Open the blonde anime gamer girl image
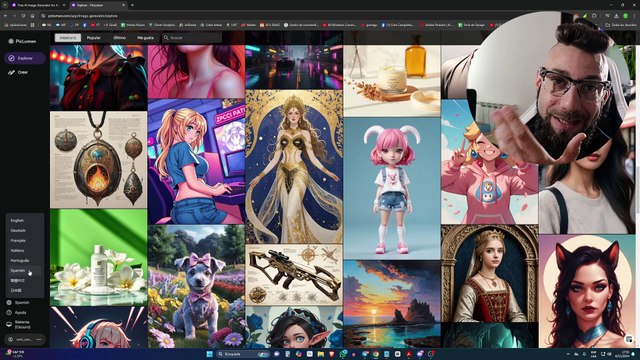The image size is (640, 360). [x=196, y=162]
